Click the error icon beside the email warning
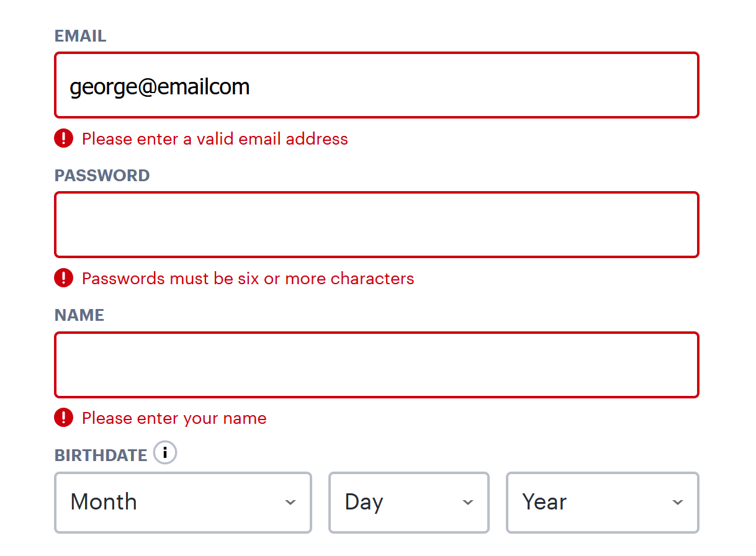Image resolution: width=756 pixels, height=556 pixels. pos(63,138)
